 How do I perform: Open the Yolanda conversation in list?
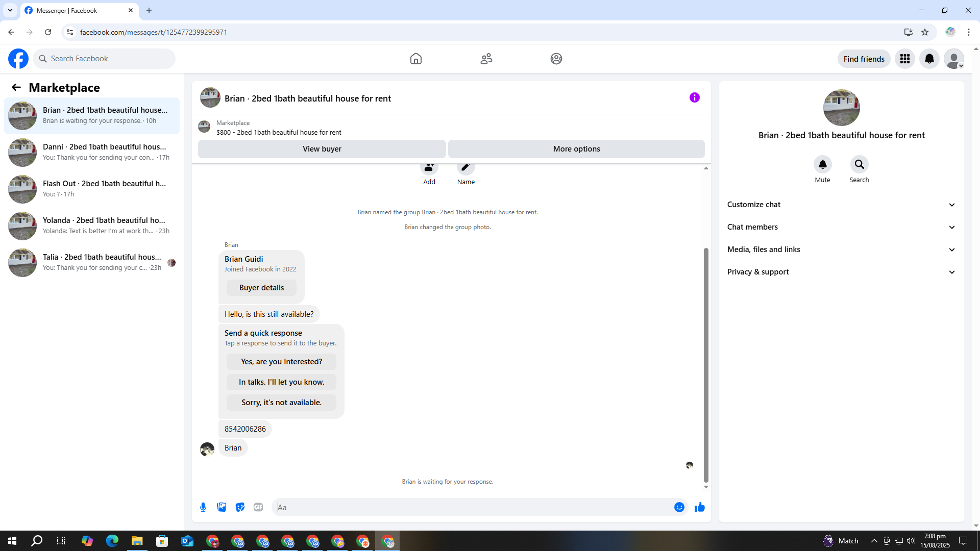click(x=92, y=226)
